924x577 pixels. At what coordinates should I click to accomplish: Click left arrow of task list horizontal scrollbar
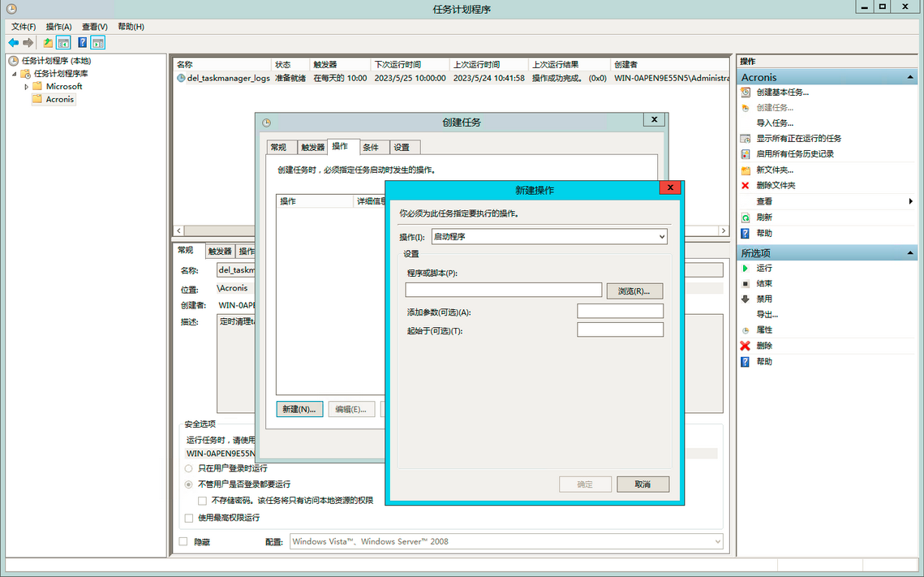click(x=179, y=231)
